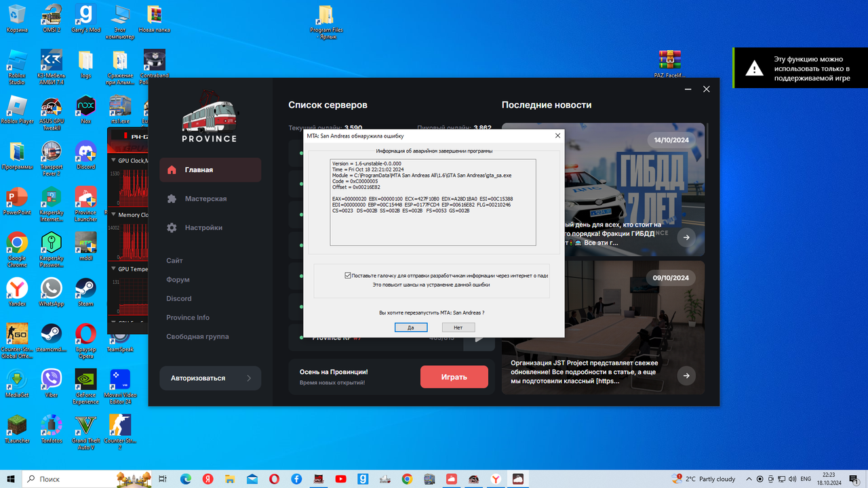Select the Google Chrome desktop icon
This screenshot has height=488, width=868.
click(x=17, y=249)
